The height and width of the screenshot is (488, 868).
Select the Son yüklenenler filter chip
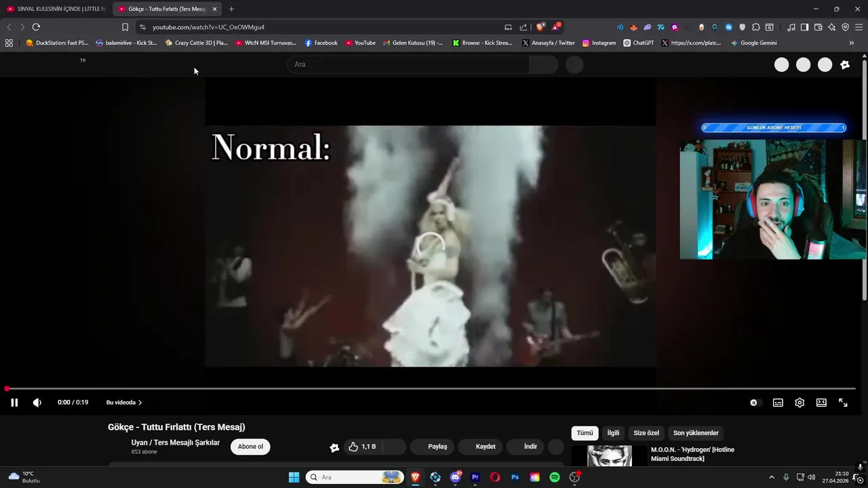click(696, 433)
